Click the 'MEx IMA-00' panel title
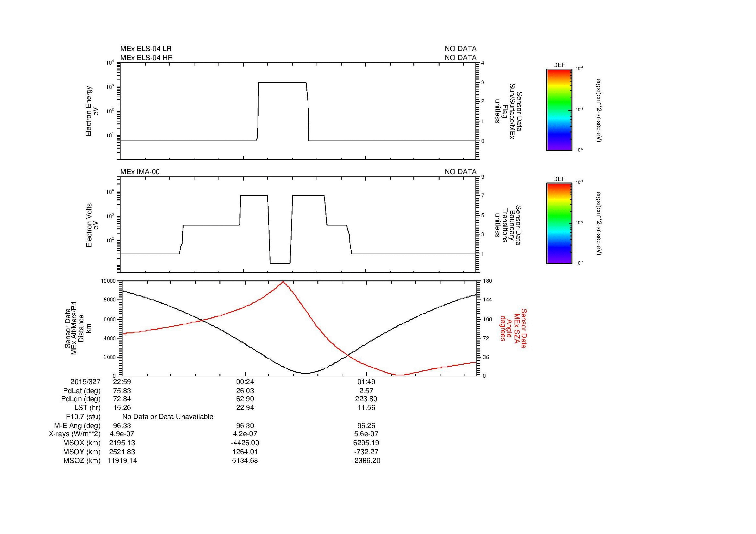Screen dimensions: 756x534 [x=140, y=172]
